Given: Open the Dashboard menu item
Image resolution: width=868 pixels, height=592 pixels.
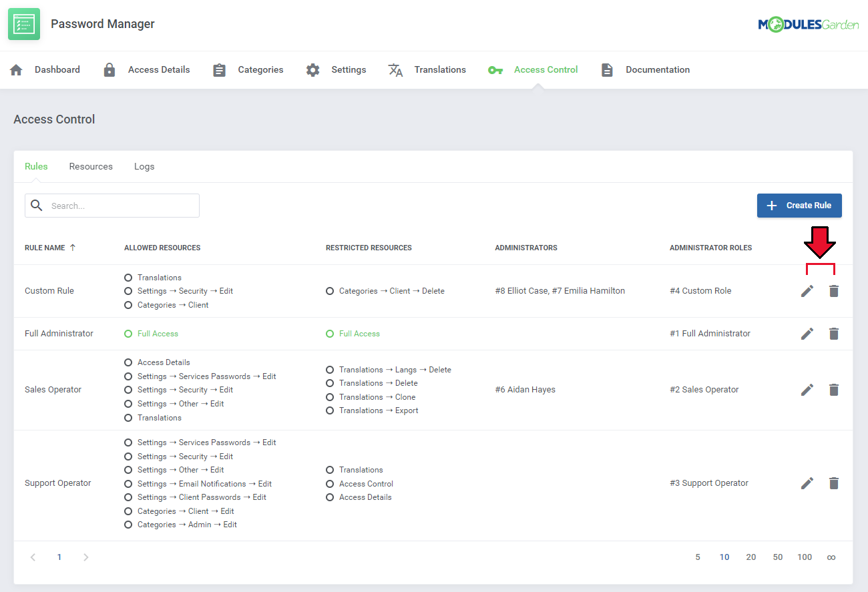Looking at the screenshot, I should click(57, 69).
